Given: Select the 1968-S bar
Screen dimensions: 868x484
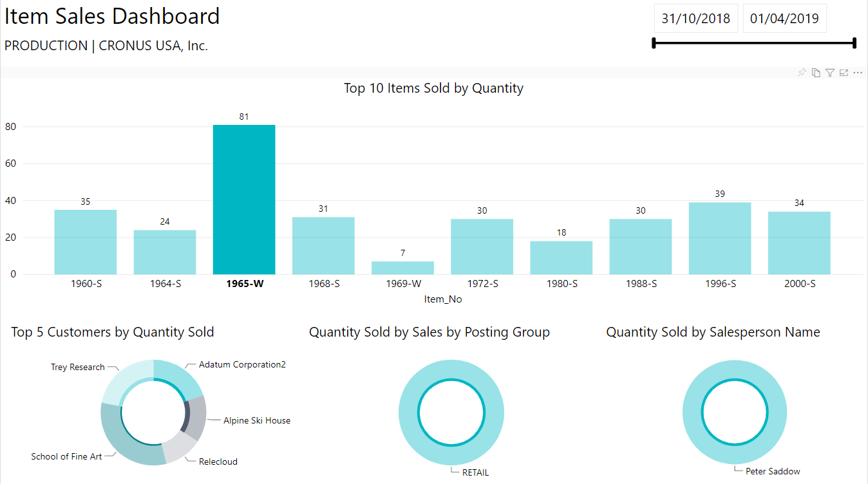Looking at the screenshot, I should click(x=323, y=246).
